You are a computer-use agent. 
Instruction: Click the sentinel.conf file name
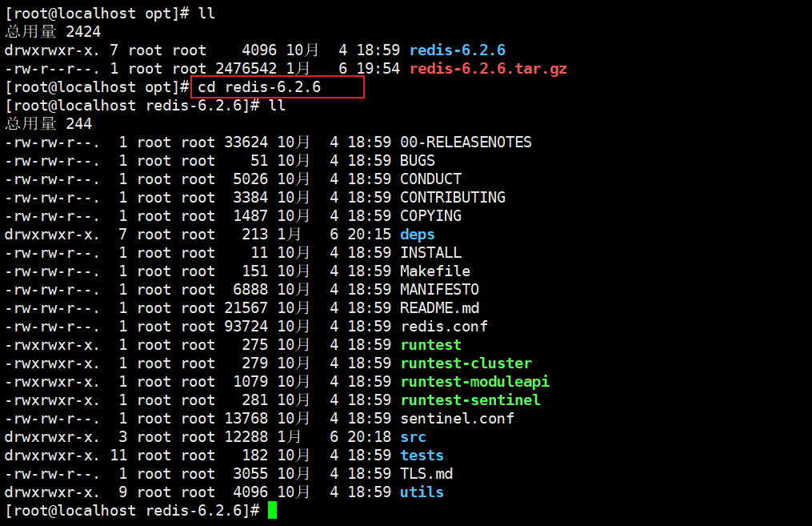coord(457,419)
